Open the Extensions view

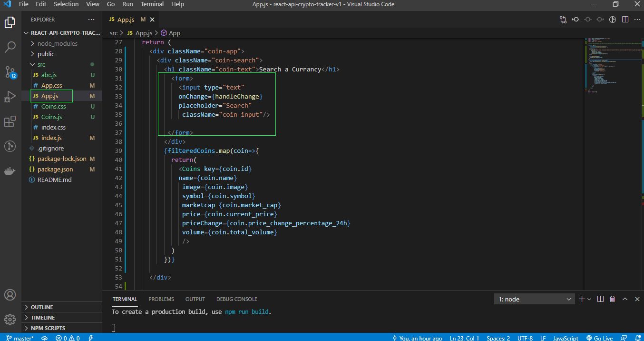10,121
